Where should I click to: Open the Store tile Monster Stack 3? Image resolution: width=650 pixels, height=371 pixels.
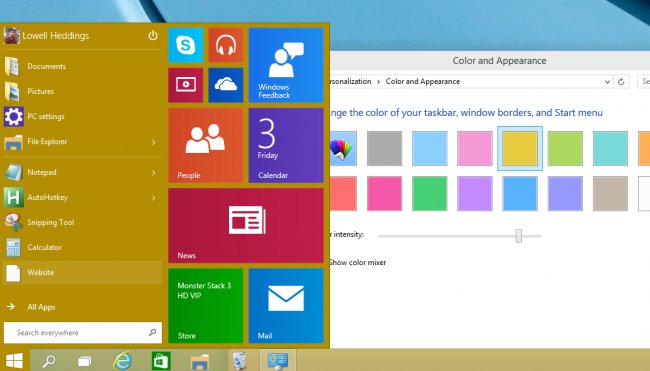(x=206, y=306)
